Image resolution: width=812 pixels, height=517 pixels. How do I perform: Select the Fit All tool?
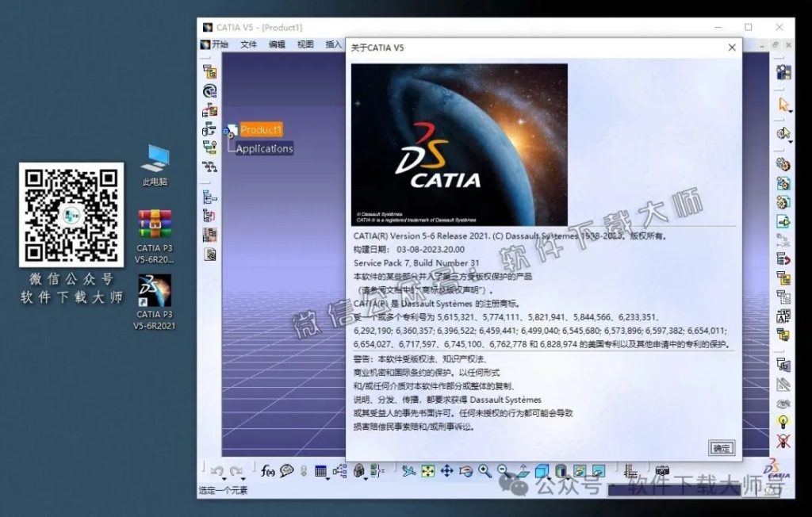[x=427, y=470]
